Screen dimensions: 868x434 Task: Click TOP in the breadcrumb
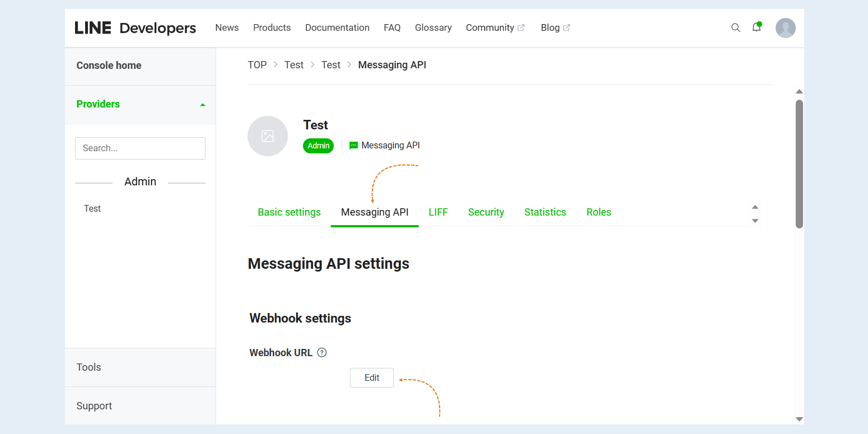[x=257, y=65]
